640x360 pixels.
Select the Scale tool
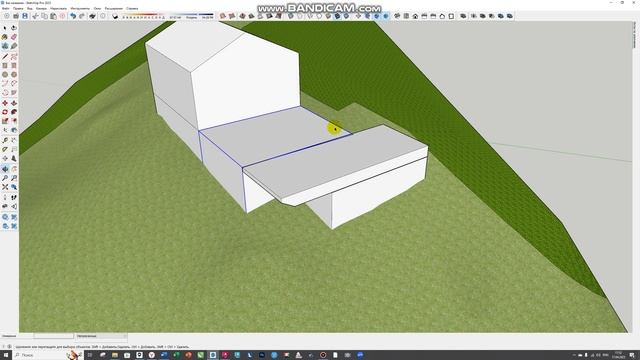(x=5, y=121)
